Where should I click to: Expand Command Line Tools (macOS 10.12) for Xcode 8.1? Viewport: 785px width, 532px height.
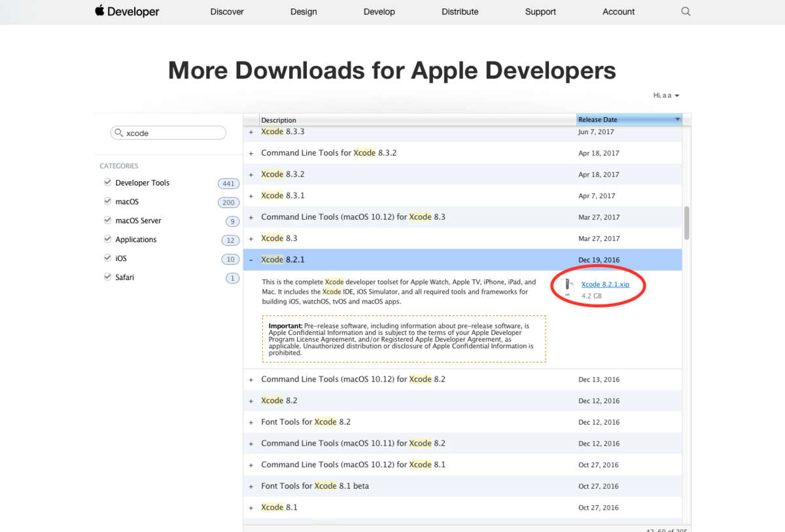pos(251,465)
